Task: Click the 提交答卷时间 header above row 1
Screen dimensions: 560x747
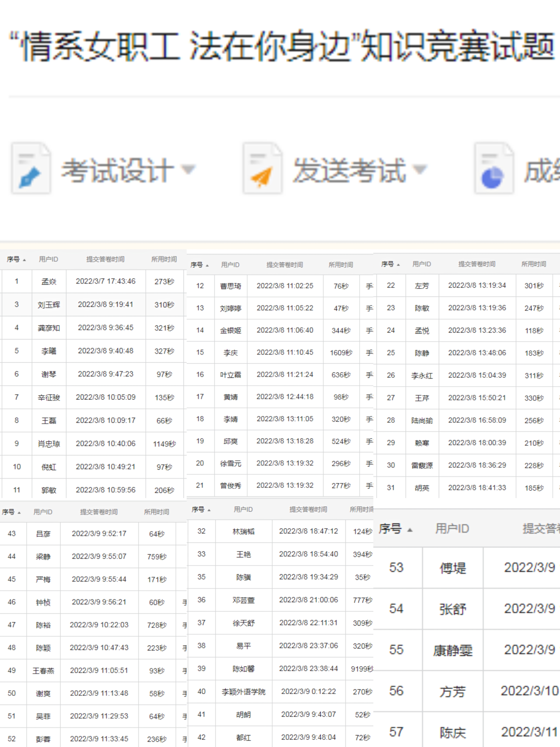Action: point(105,259)
